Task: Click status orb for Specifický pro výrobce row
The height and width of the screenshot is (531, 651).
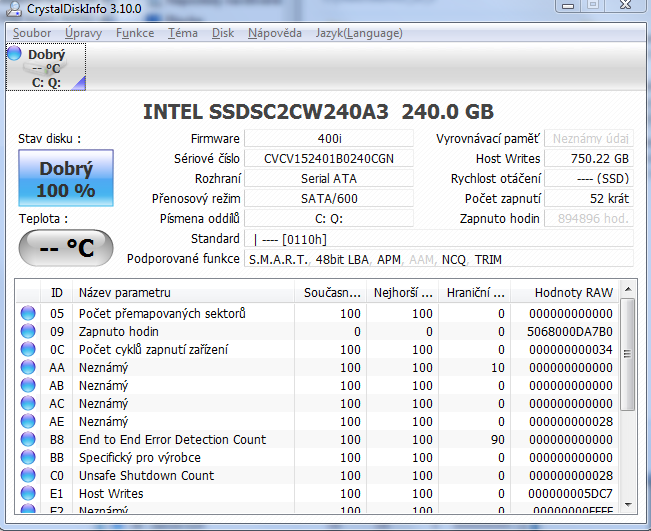Action: pyautogui.click(x=28, y=458)
